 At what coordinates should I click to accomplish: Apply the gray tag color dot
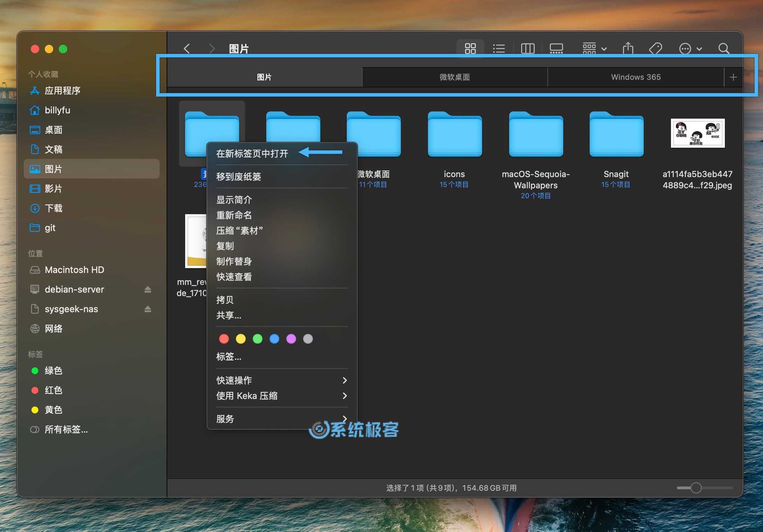tap(308, 339)
